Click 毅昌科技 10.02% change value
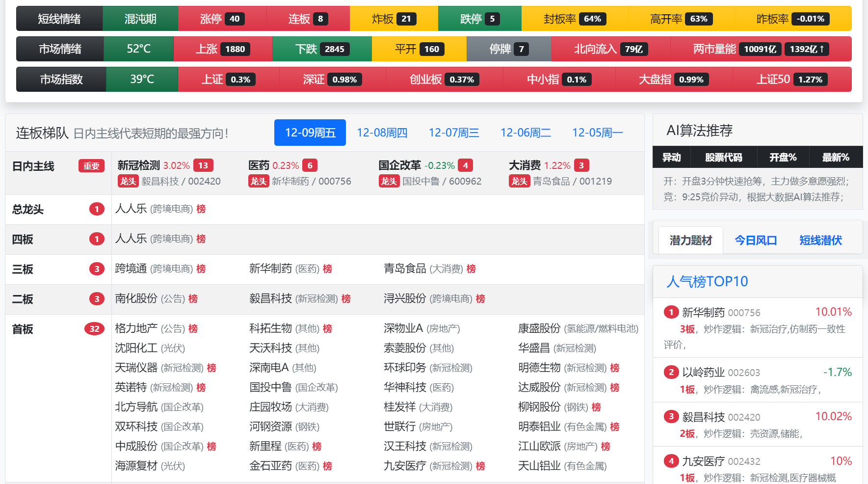This screenshot has height=484, width=868. pos(833,416)
